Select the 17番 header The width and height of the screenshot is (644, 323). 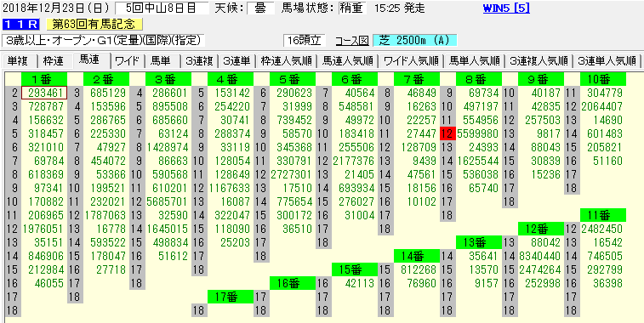pyautogui.click(x=231, y=297)
